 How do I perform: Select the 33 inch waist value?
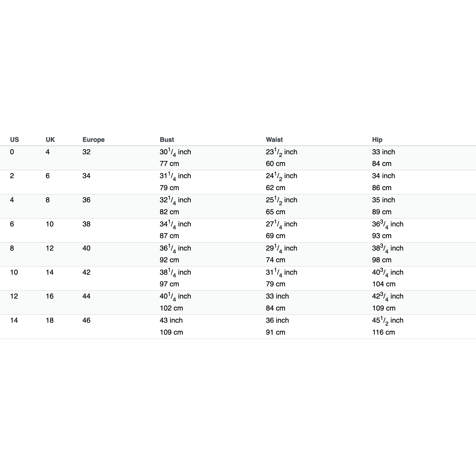click(x=277, y=296)
